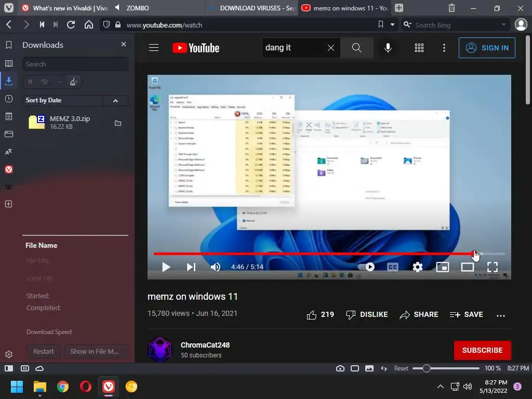Select memz on windows 11 tab
Viewport: 532px width, 399px height.
click(345, 8)
